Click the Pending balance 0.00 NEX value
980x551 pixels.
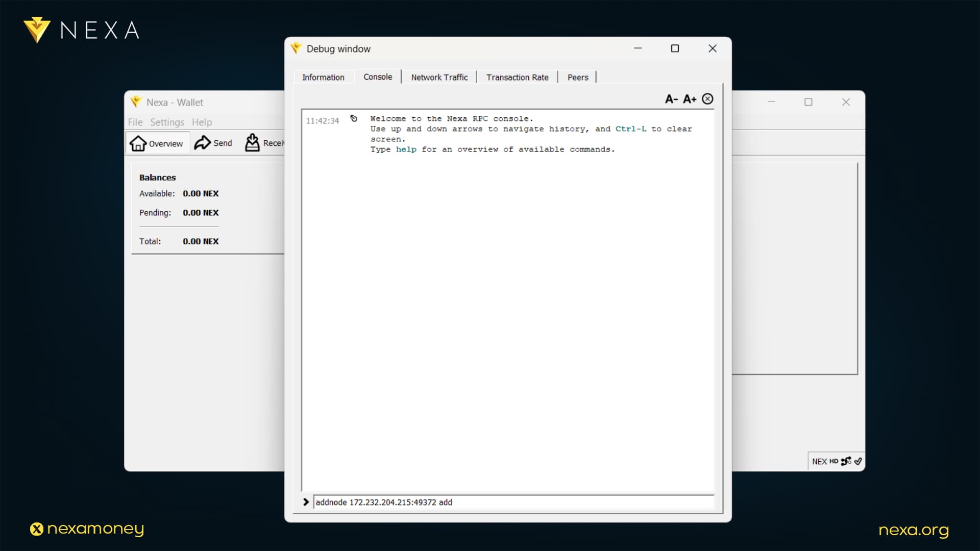pyautogui.click(x=201, y=213)
